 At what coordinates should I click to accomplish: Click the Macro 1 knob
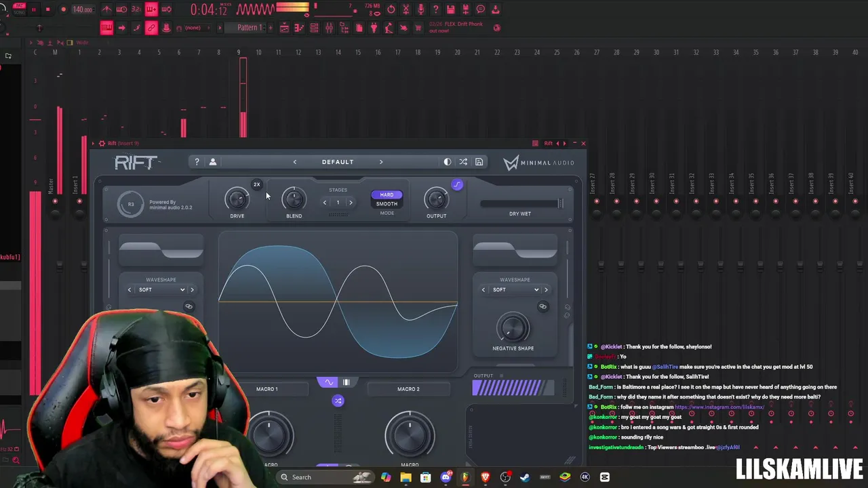pos(269,434)
